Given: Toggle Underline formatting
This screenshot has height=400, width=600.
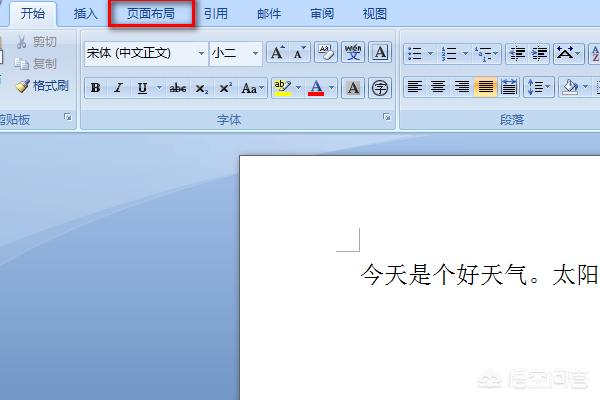Looking at the screenshot, I should click(142, 88).
